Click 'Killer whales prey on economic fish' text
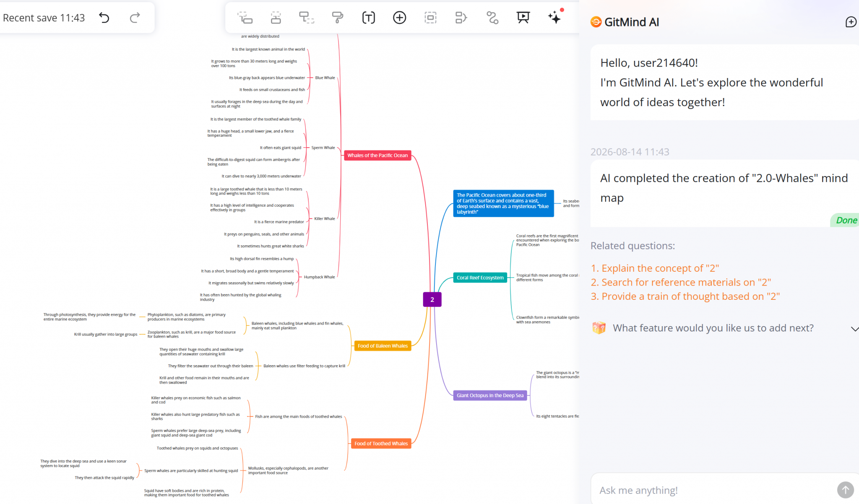 click(196, 400)
